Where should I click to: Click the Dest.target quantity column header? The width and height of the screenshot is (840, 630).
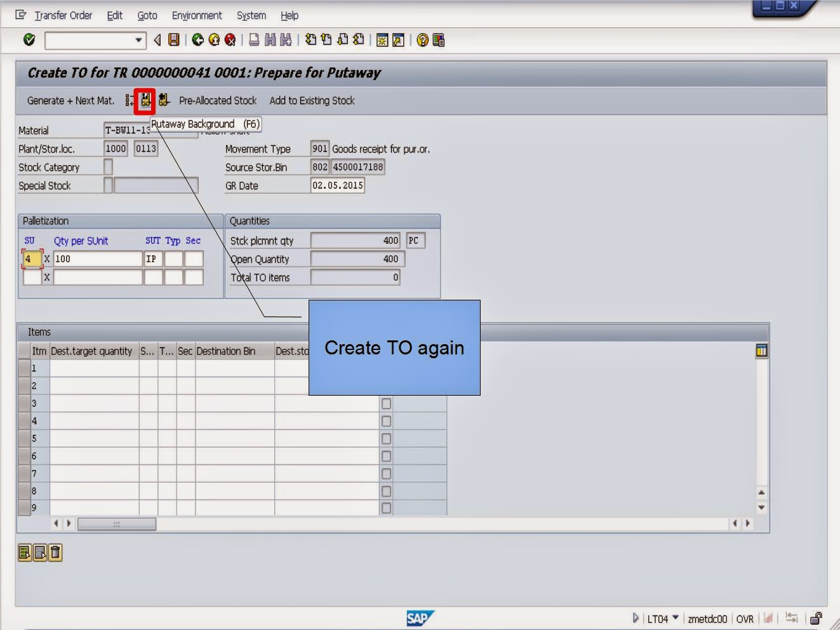(94, 351)
